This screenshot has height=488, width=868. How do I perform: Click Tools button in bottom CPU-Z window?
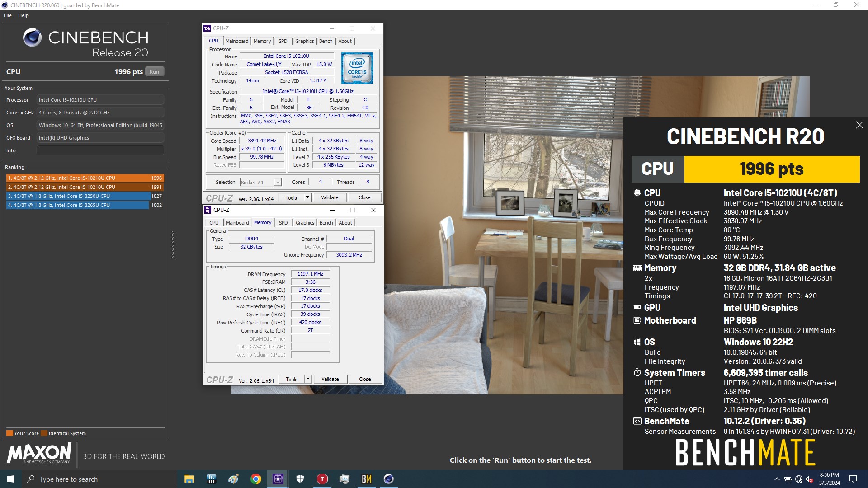point(292,379)
